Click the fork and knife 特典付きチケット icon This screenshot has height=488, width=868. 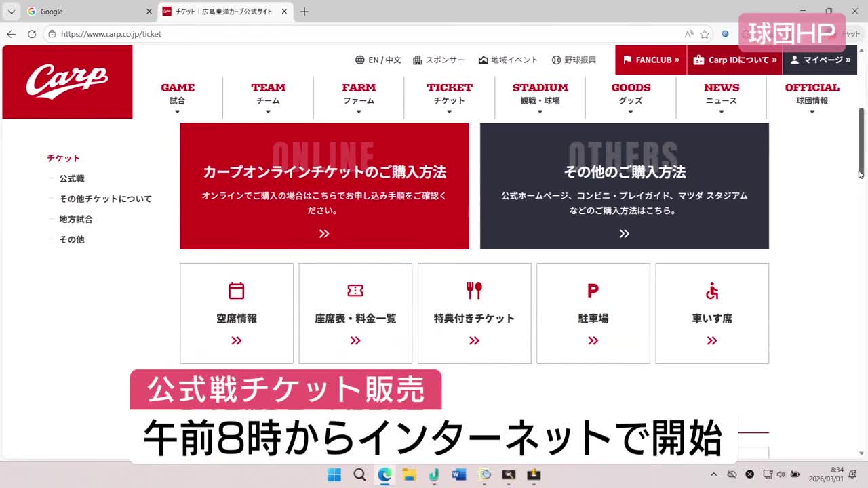click(x=474, y=291)
